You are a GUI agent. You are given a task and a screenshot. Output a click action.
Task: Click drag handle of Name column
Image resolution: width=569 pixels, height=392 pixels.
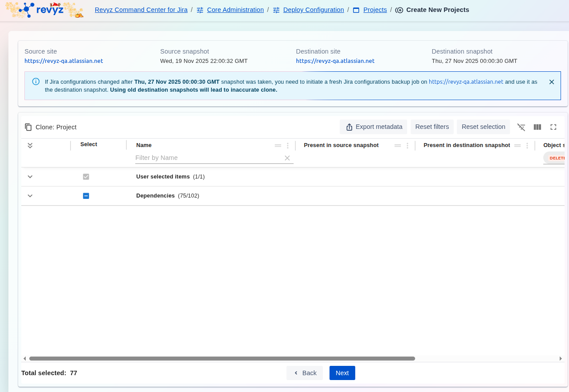coord(278,145)
